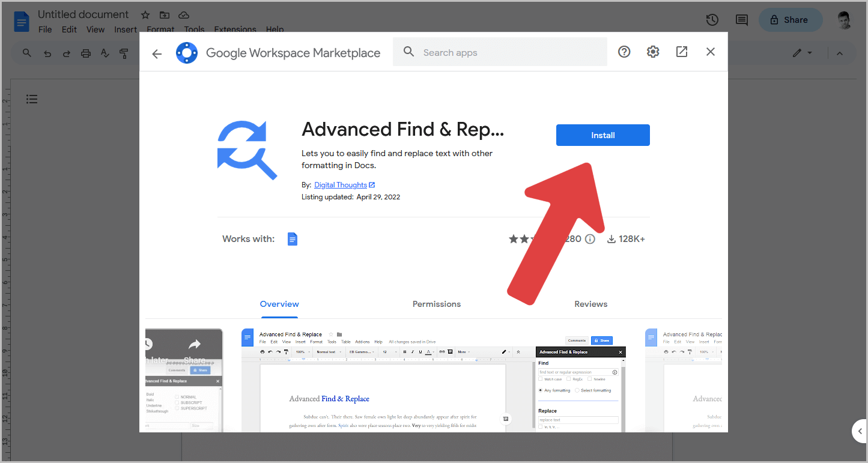Open Marketplace settings via the gear icon
This screenshot has height=463, width=868.
652,52
